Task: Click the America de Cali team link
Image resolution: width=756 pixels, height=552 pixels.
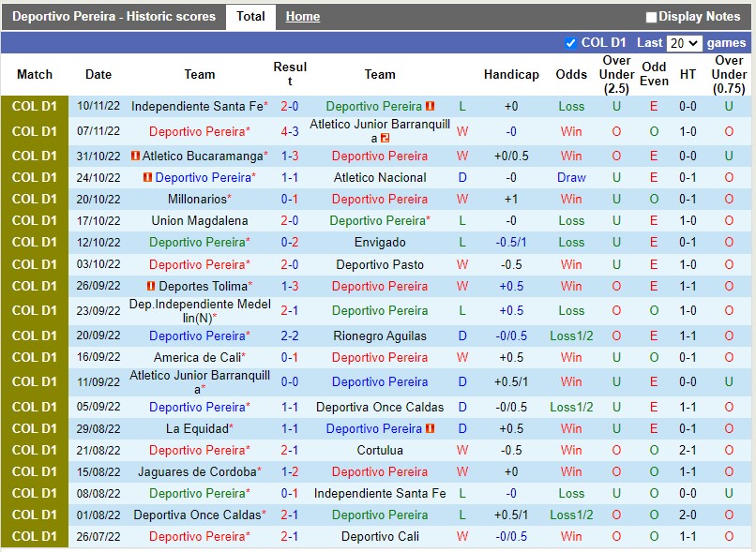Action: pyautogui.click(x=200, y=357)
